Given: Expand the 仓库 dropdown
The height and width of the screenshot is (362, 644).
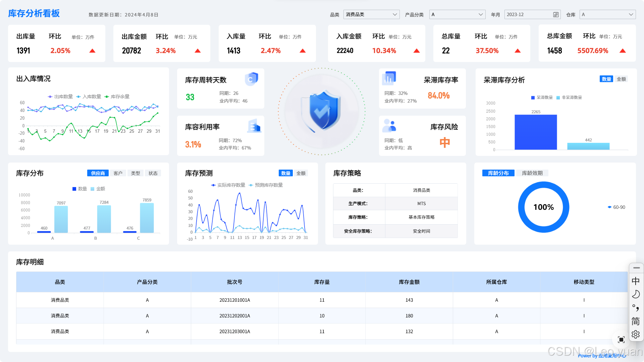Looking at the screenshot, I should pyautogui.click(x=607, y=14).
